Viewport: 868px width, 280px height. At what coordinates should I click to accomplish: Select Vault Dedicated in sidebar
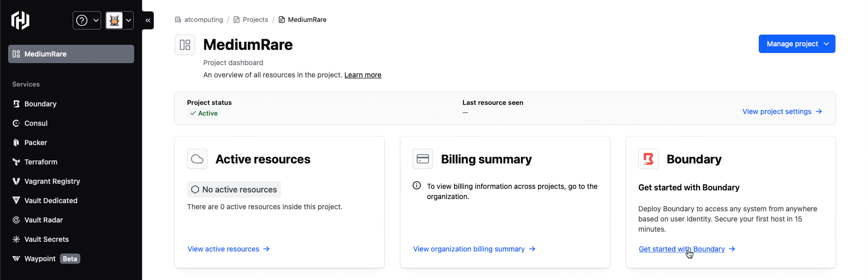pyautogui.click(x=51, y=201)
